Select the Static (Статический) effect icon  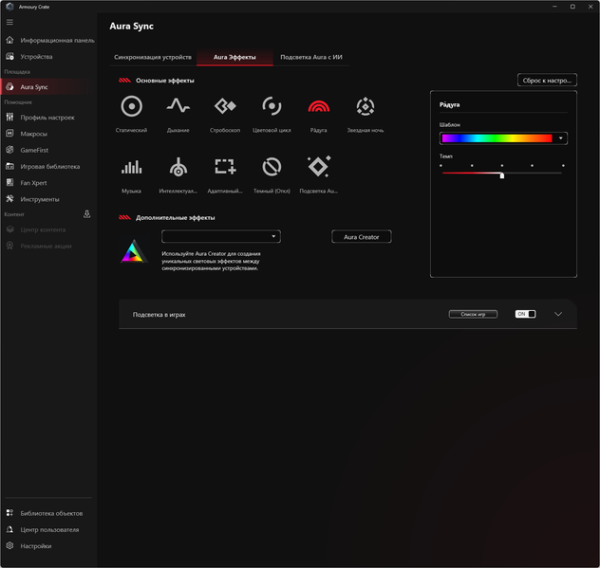(x=131, y=106)
